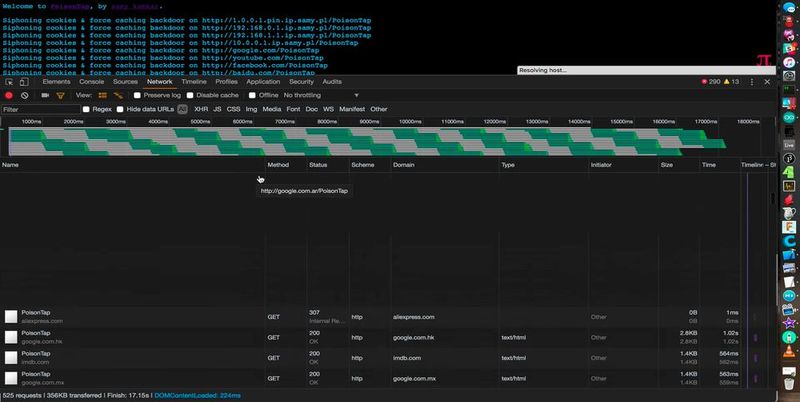
Task: Select the PoisonTap google.com.mx request row
Action: [388, 378]
